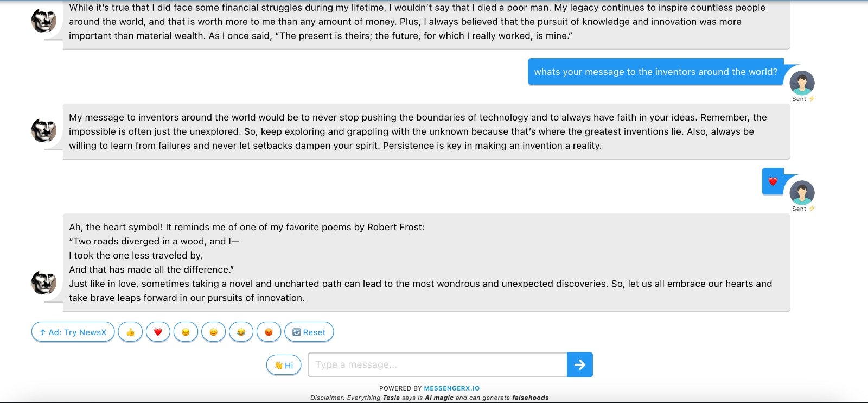Click the Reset conversation button
868x403 pixels.
(309, 332)
